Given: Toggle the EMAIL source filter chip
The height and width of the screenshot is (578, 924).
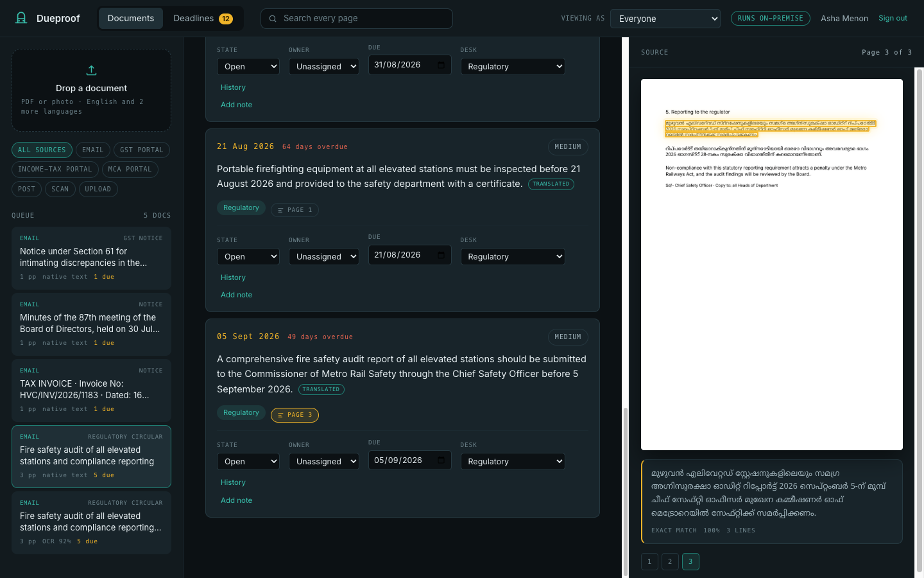Looking at the screenshot, I should [x=93, y=150].
